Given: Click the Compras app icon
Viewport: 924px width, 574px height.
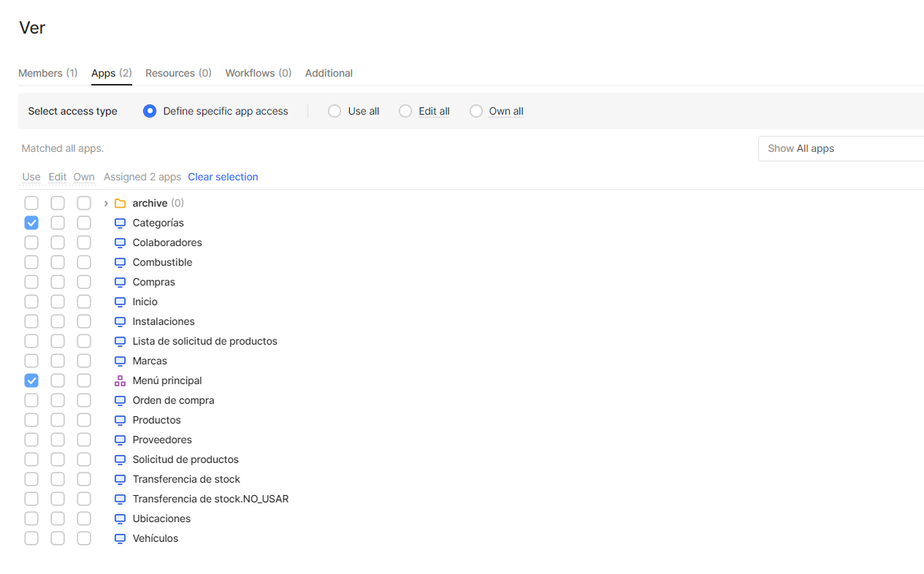Looking at the screenshot, I should point(121,282).
